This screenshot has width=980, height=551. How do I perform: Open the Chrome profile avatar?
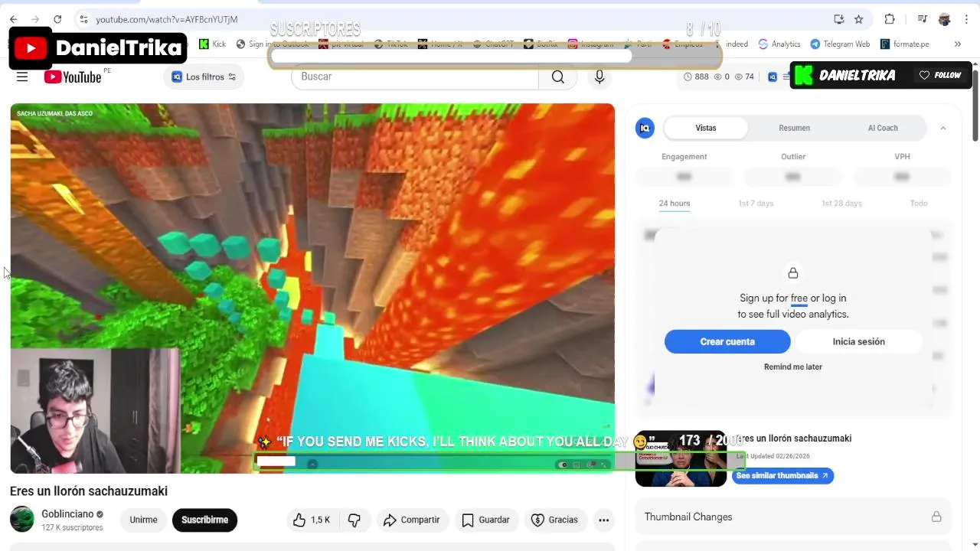click(x=944, y=19)
